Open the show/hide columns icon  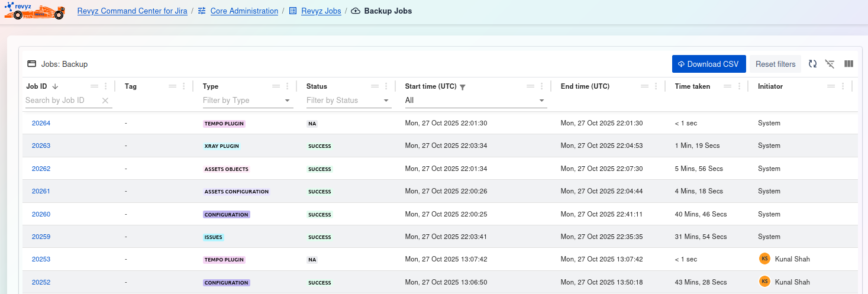(848, 64)
